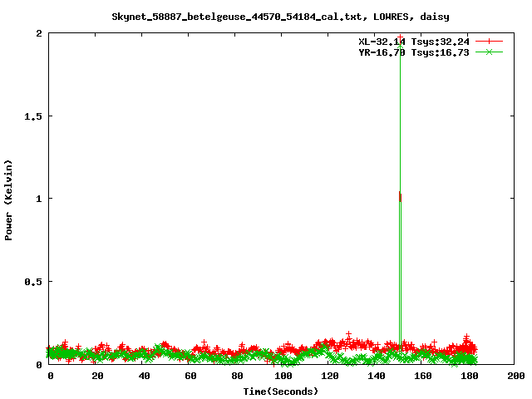This screenshot has width=532, height=399.
Task: Click the x-axis tick label 180
Action: [x=469, y=376]
